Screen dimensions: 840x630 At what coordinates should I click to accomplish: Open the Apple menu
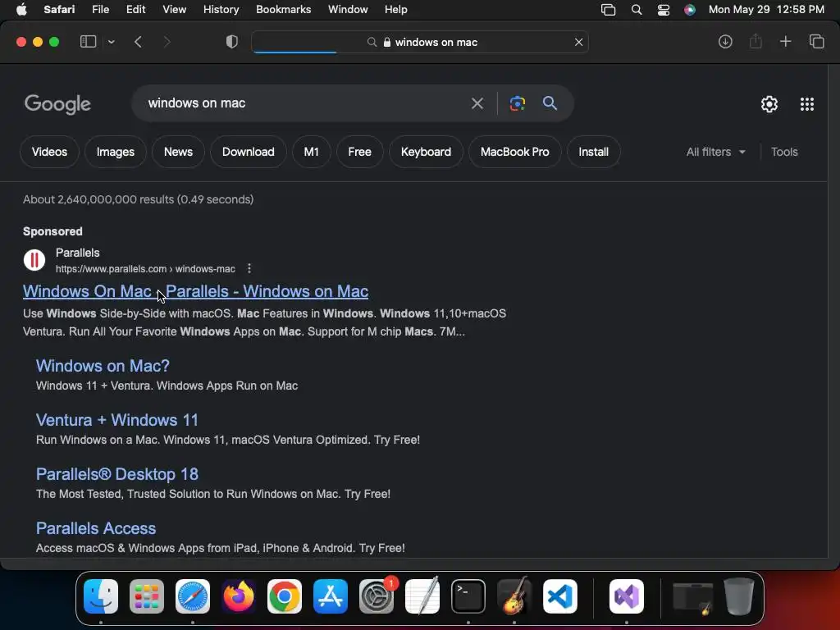pos(21,10)
